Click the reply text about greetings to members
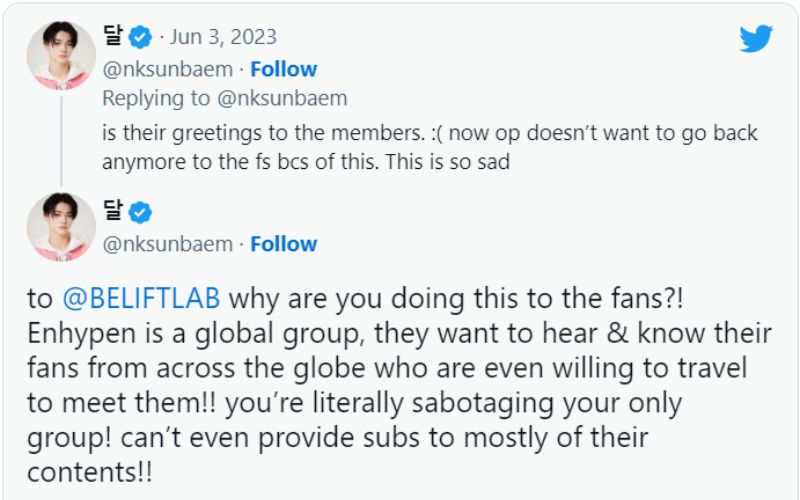800x500 pixels. pyautogui.click(x=430, y=133)
